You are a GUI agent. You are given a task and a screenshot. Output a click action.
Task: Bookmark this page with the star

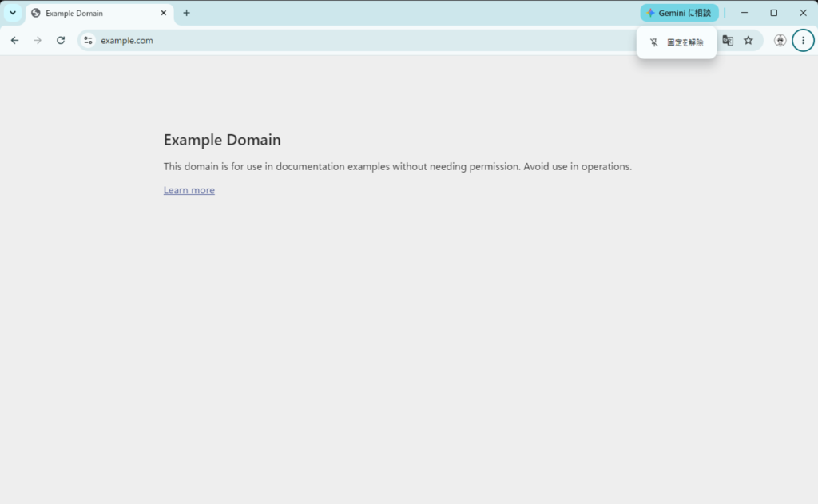point(749,40)
